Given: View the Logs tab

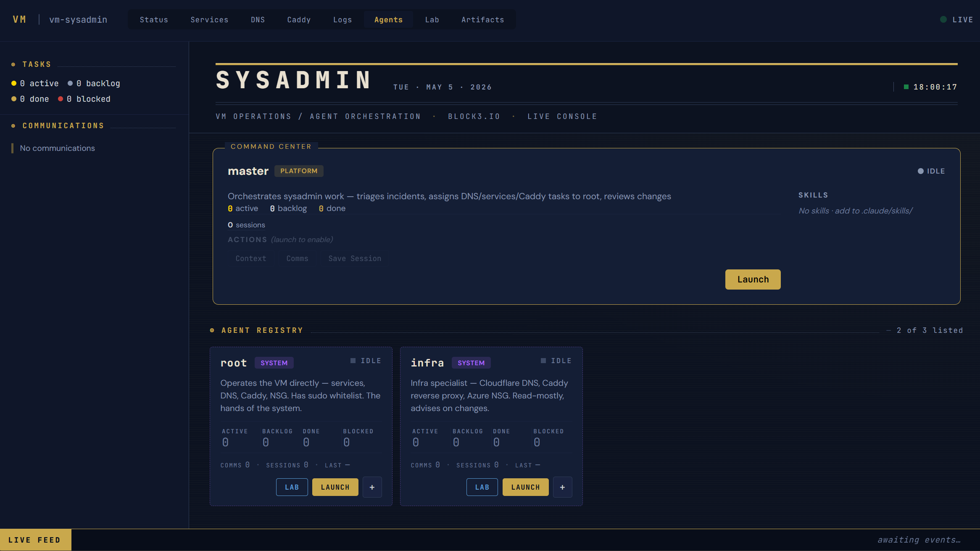Looking at the screenshot, I should [342, 20].
